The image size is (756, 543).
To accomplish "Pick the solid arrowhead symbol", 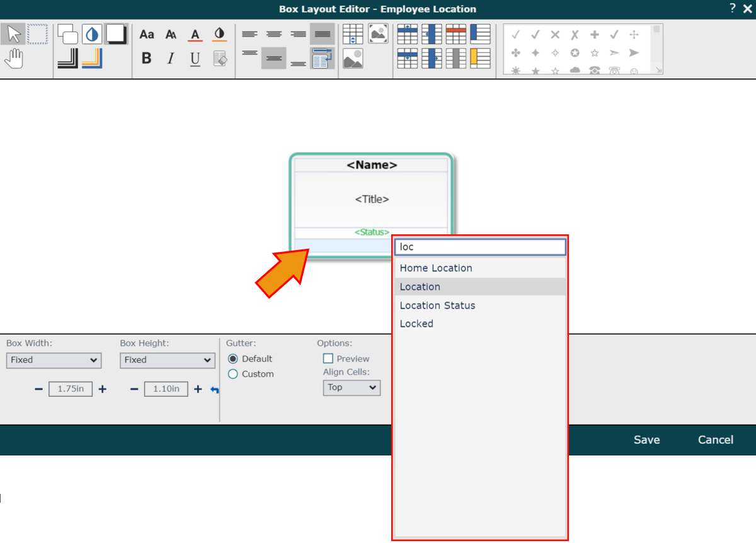I will [x=634, y=53].
